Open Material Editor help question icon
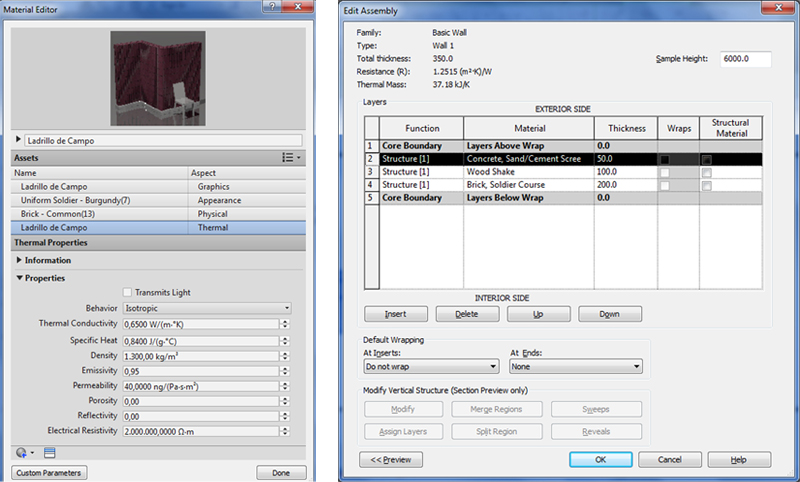This screenshot has width=800, height=482. (272, 6)
